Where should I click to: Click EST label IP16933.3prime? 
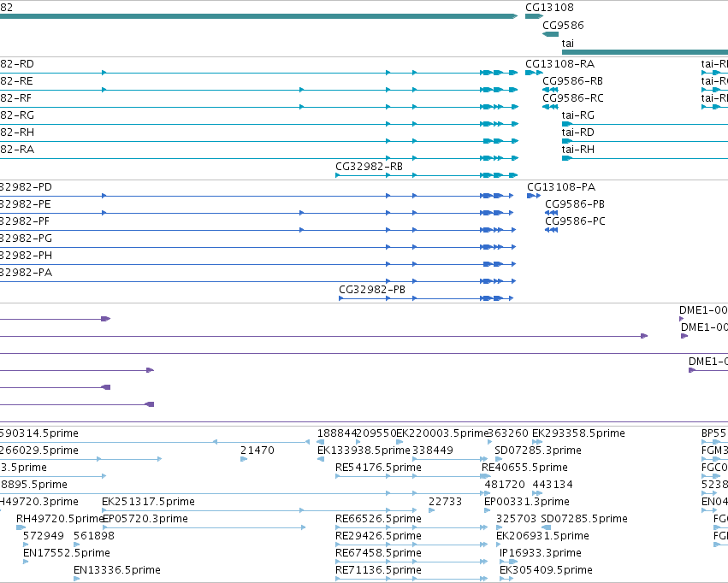pos(541,553)
